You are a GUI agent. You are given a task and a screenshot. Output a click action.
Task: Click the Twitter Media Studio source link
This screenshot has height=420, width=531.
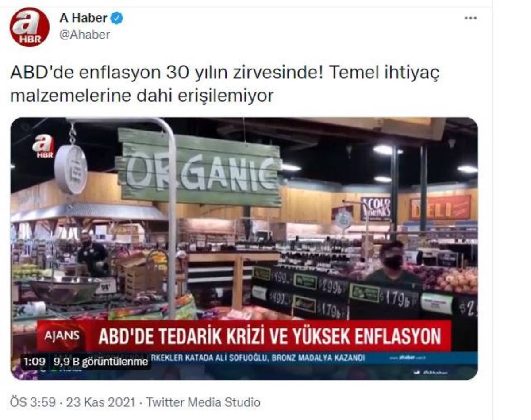(x=203, y=402)
